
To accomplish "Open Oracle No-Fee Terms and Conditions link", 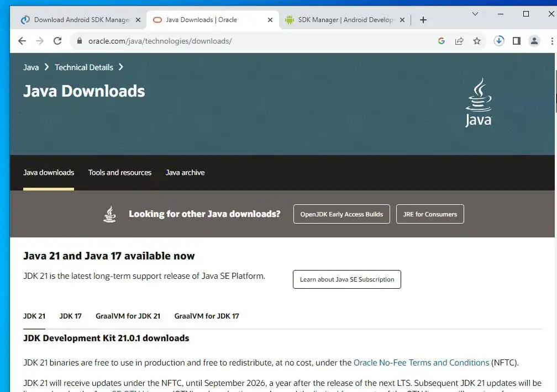I will (421, 363).
